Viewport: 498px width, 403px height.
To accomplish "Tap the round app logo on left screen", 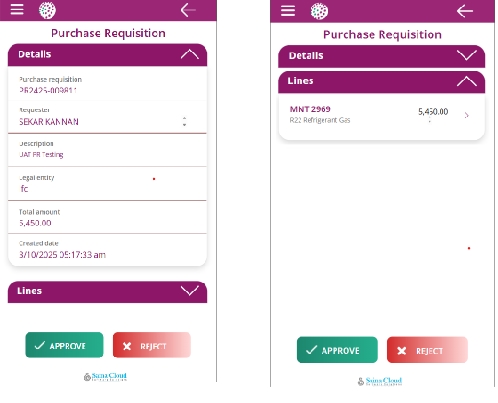I will [47, 10].
